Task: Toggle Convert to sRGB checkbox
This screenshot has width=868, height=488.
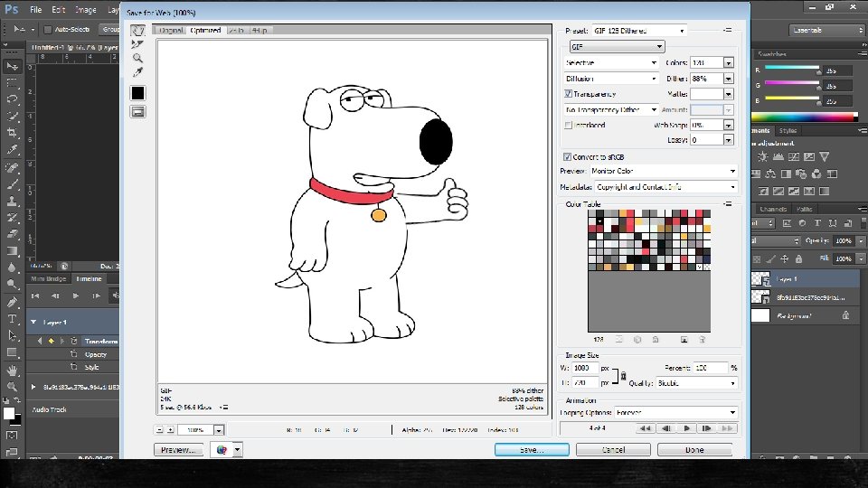Action: click(x=567, y=156)
